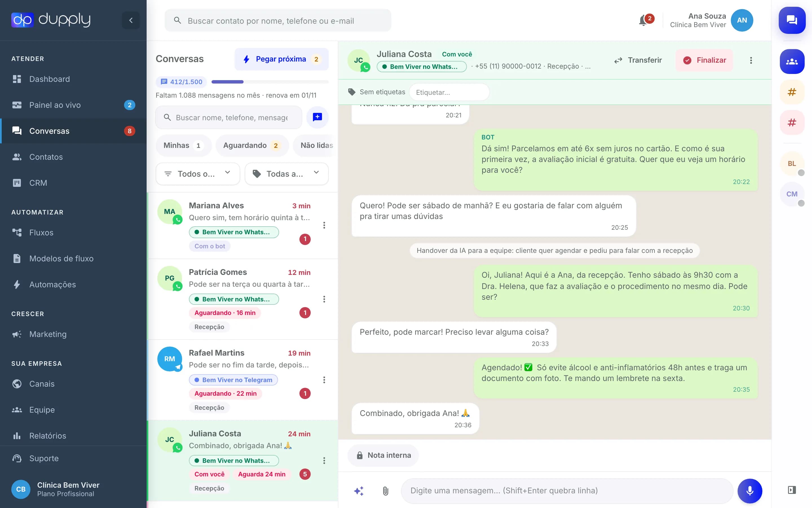Image resolution: width=812 pixels, height=508 pixels.
Task: Open the CRM section
Action: (x=73, y=183)
